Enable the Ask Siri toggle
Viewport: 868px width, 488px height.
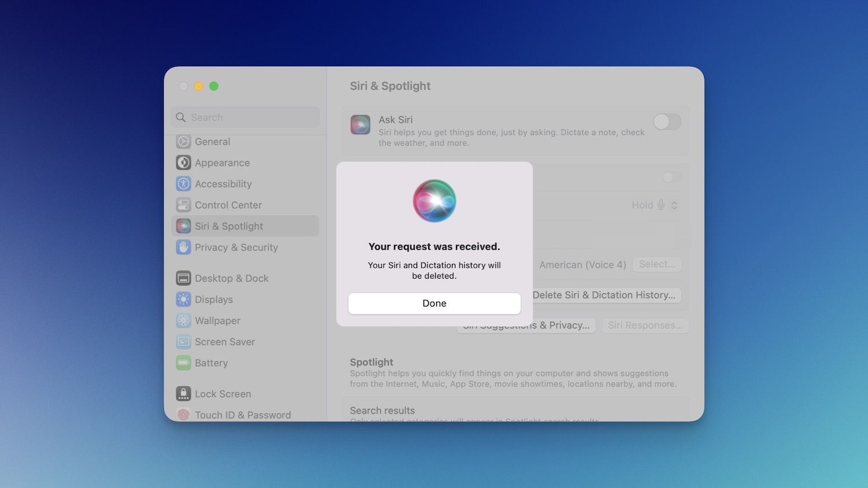[667, 122]
